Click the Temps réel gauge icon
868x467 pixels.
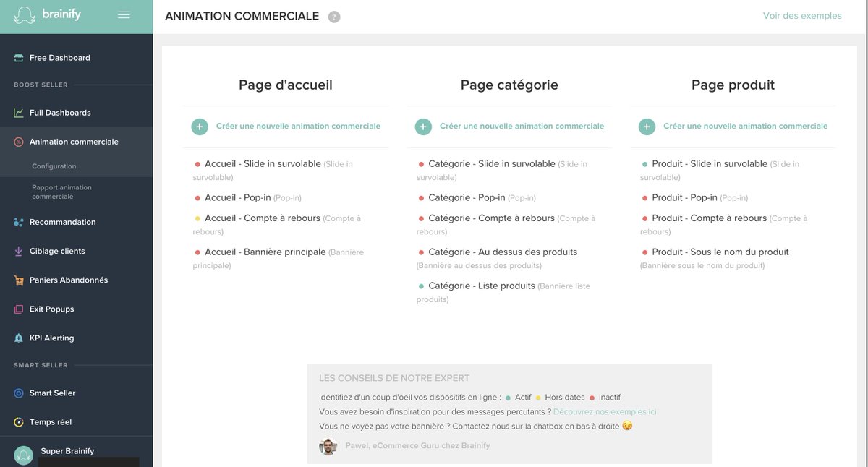tap(19, 422)
